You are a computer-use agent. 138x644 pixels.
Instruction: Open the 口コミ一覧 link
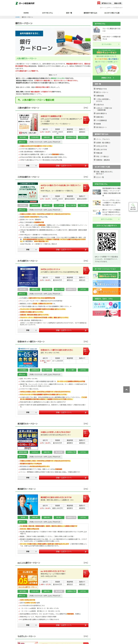pyautogui.click(x=100, y=177)
